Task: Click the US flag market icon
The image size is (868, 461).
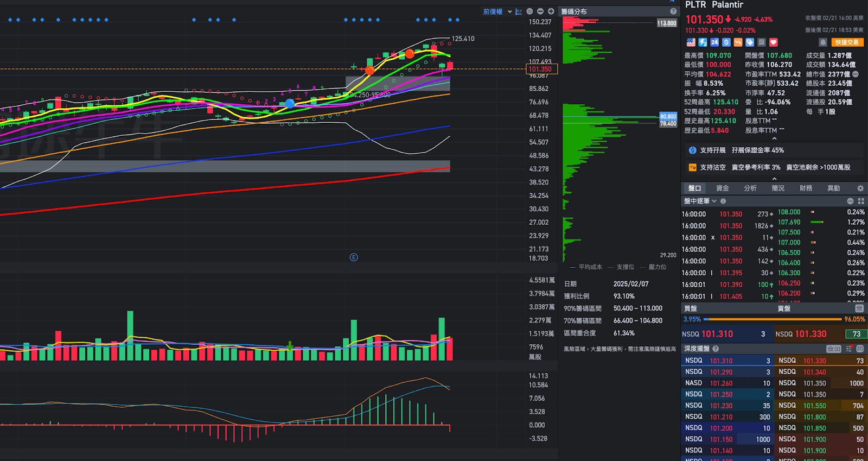Action: (x=691, y=42)
